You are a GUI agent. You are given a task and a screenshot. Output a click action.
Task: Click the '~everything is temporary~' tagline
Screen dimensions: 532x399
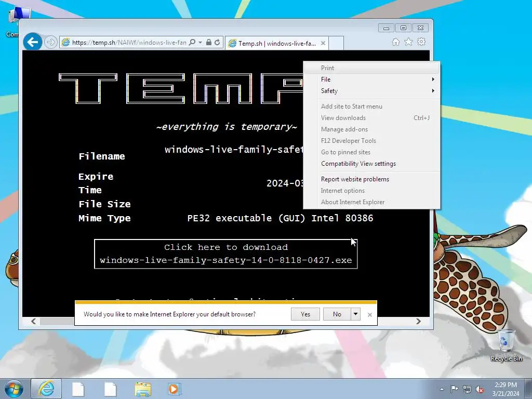pyautogui.click(x=227, y=127)
